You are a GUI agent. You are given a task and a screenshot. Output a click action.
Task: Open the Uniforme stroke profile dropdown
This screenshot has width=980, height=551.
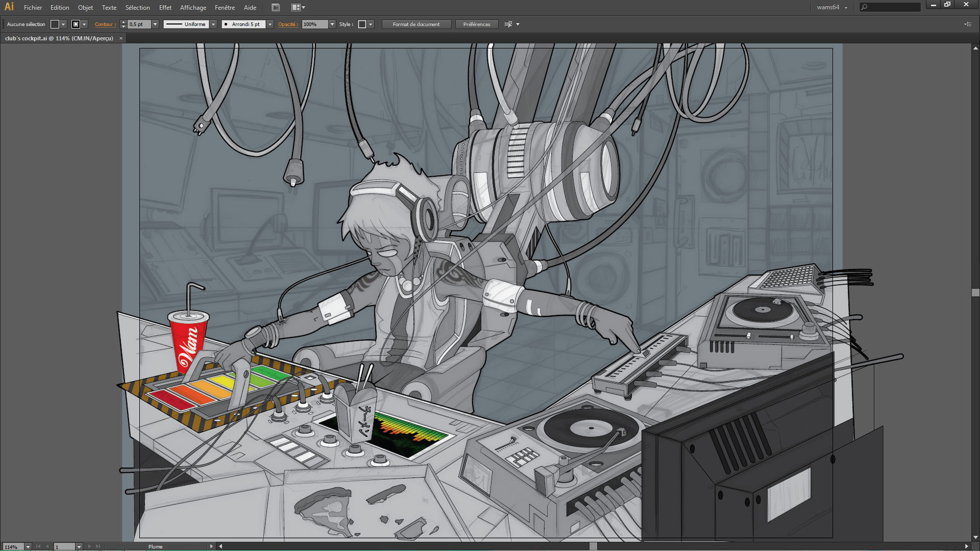[x=213, y=24]
